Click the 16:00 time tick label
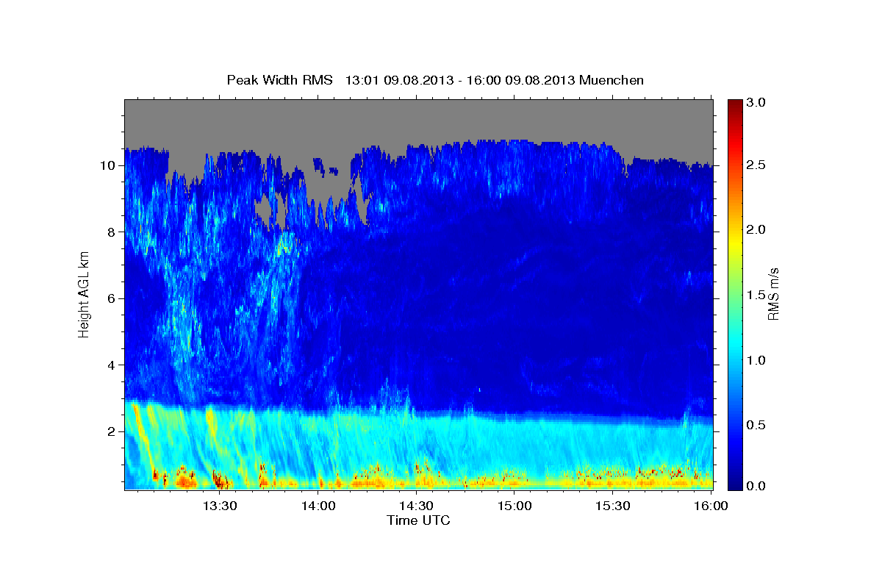 [711, 506]
